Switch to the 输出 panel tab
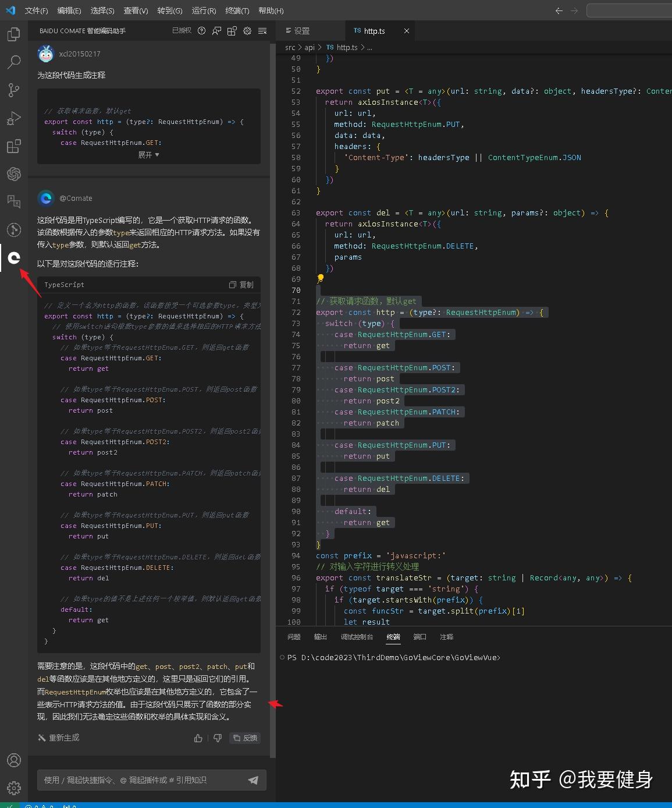The height and width of the screenshot is (808, 672). [x=321, y=637]
